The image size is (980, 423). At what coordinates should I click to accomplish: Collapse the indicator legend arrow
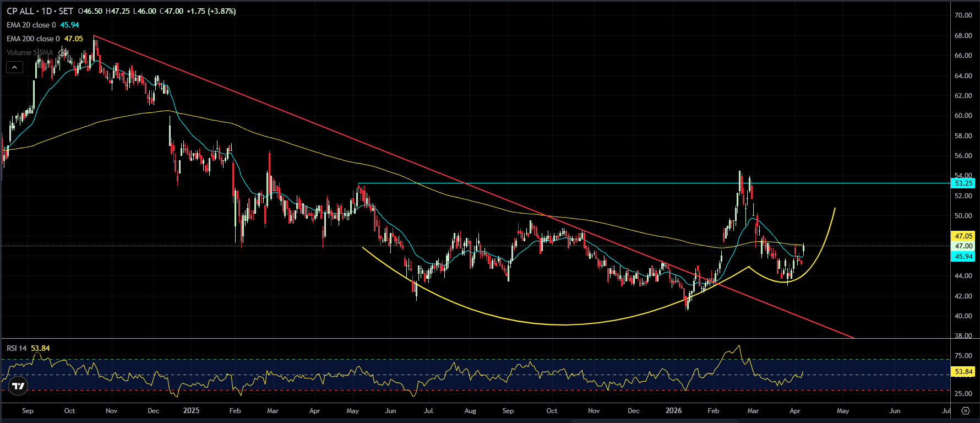tap(14, 67)
